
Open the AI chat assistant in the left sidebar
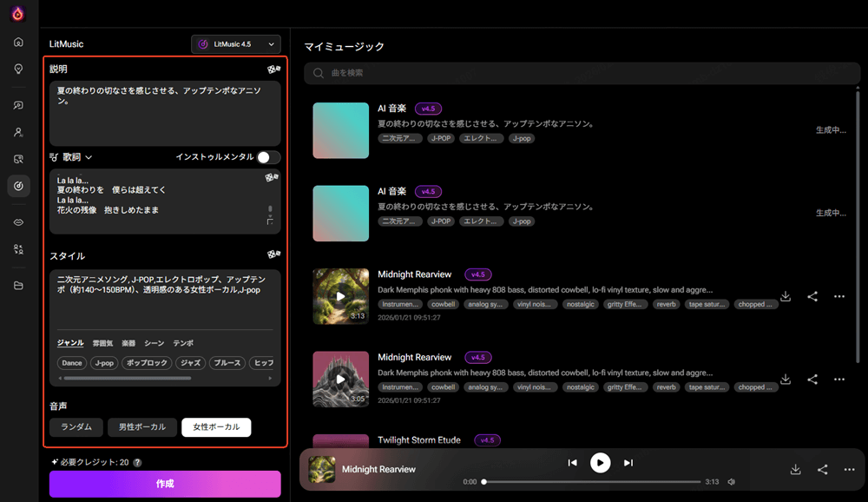(17, 105)
